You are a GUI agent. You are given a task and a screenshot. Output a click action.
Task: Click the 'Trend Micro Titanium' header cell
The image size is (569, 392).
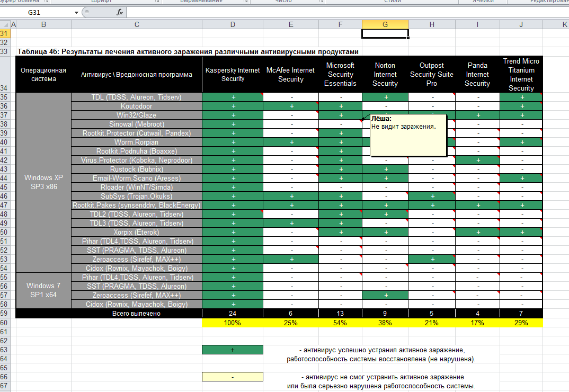point(521,74)
